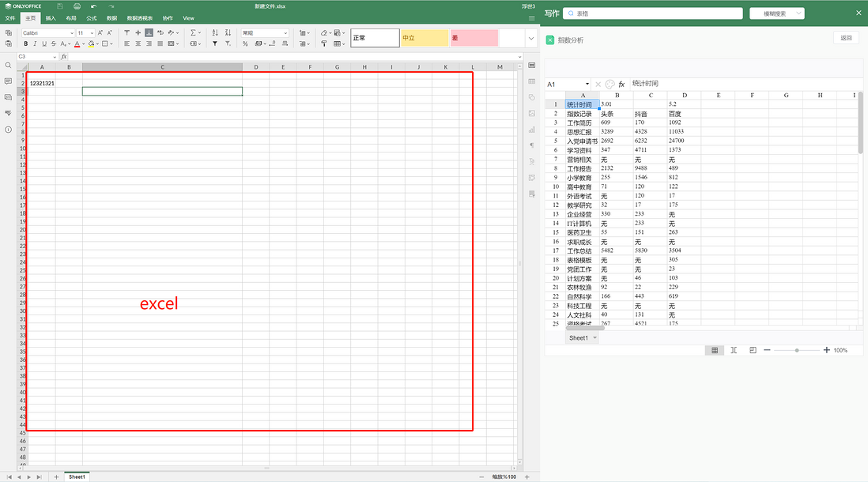Click the yellow fill color swatch

pos(92,43)
